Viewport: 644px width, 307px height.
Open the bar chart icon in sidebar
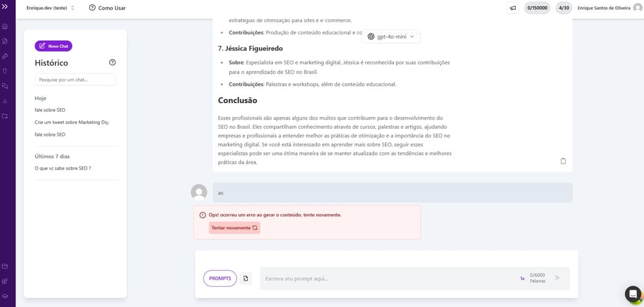coord(5,101)
